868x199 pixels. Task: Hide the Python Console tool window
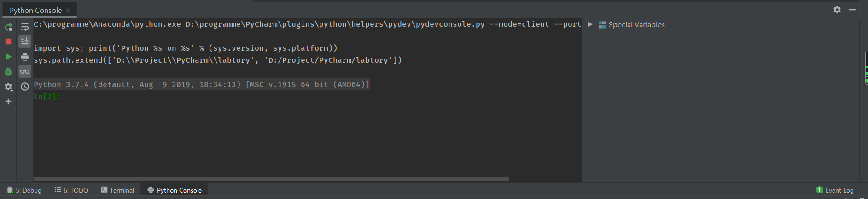852,10
